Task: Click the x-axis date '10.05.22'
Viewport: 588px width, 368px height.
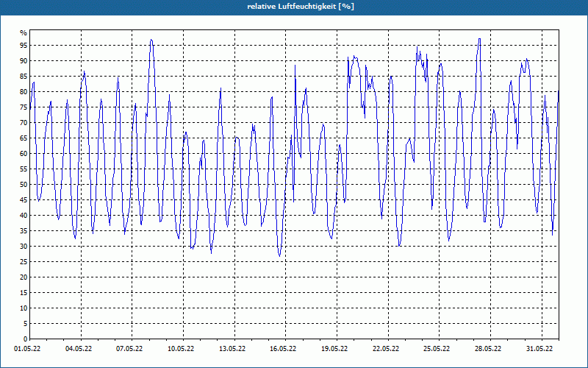Action: (x=181, y=349)
